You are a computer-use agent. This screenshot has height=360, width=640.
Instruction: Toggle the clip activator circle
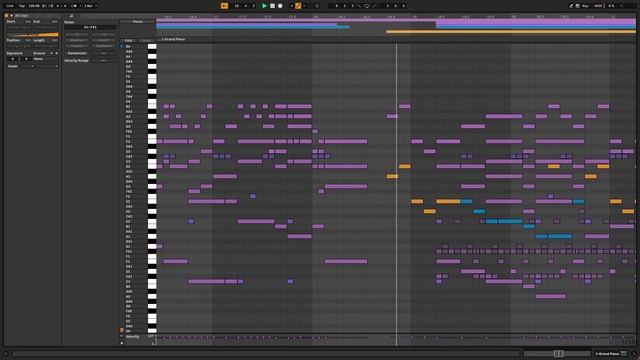[7, 16]
